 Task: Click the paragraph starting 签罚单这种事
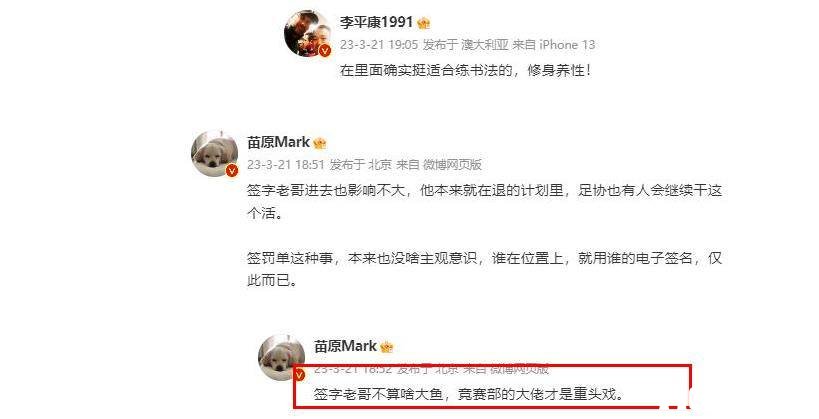[484, 269]
